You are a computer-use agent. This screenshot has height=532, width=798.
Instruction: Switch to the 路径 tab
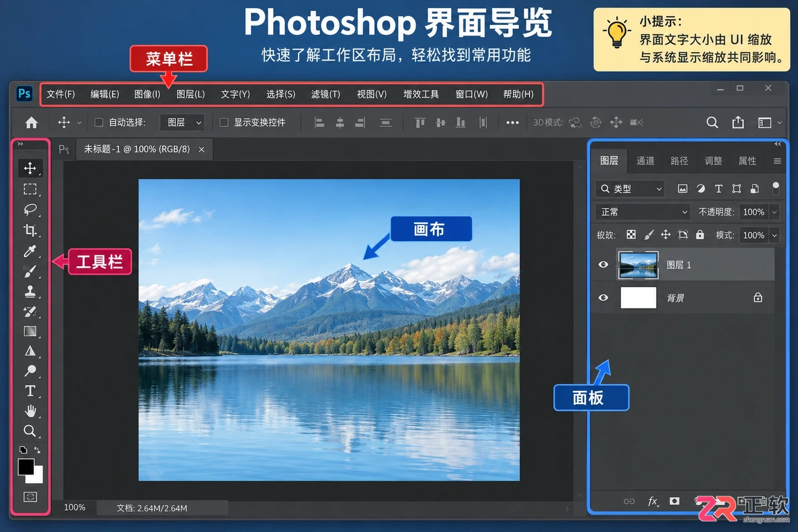pyautogui.click(x=679, y=161)
